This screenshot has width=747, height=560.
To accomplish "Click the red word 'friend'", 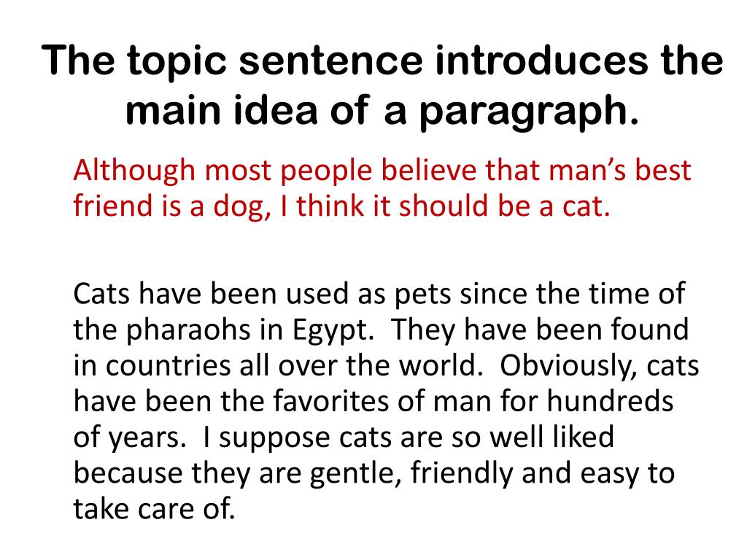I will click(113, 206).
